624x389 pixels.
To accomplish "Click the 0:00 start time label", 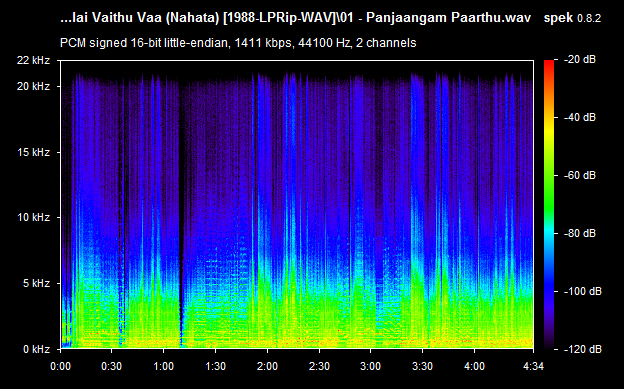I will 60,366.
